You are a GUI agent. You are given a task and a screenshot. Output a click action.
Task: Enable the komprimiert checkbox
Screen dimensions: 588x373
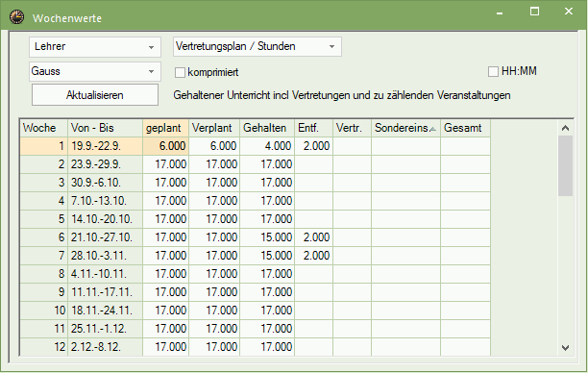pyautogui.click(x=180, y=72)
